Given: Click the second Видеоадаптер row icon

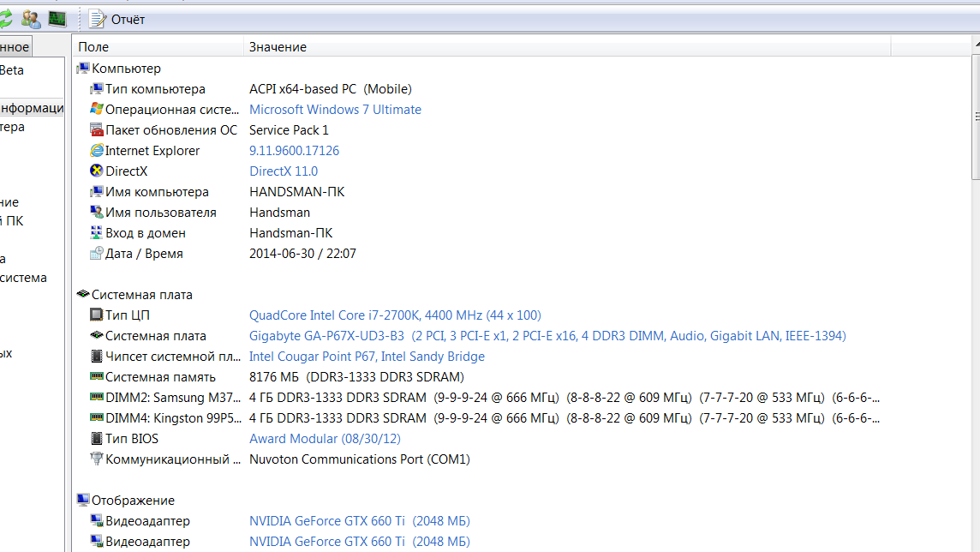Looking at the screenshot, I should coord(96,541).
